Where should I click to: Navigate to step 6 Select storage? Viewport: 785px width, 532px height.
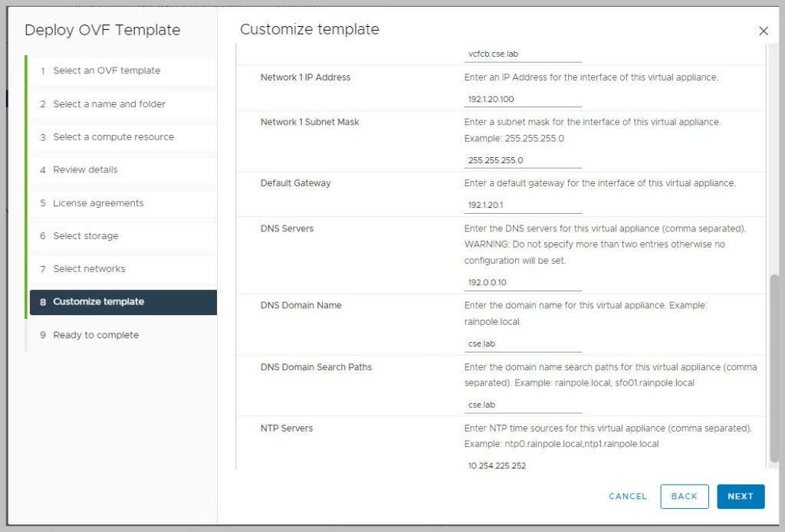click(x=86, y=236)
